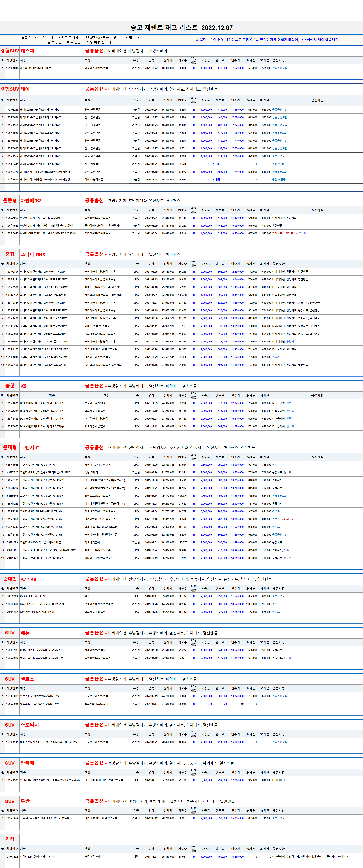Select color cell 아틀라스화이트/블랙
Image resolution: width=363 pixels, height=868 pixels.
pyautogui.click(x=96, y=68)
